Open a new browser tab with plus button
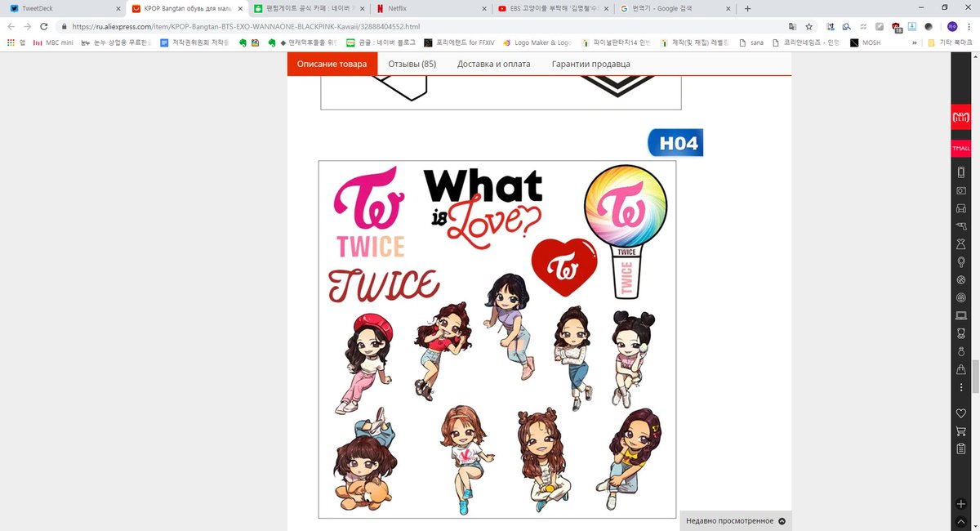The width and height of the screenshot is (980, 531). coord(747,9)
